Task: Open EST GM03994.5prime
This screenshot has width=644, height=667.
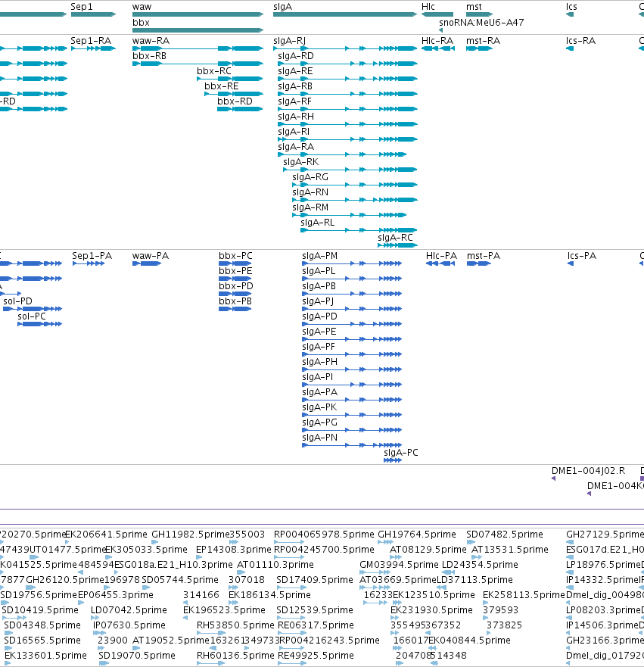Action: [375, 572]
